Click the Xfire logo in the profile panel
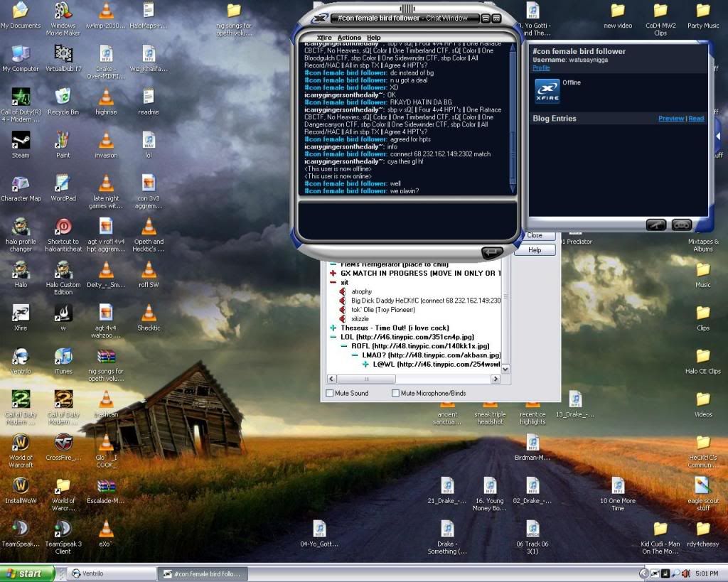 (547, 90)
